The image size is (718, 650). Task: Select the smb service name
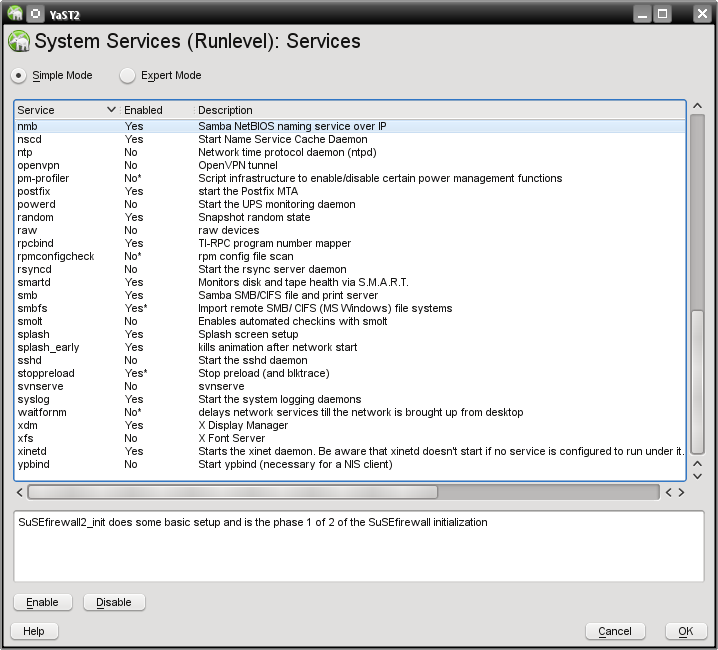27,295
